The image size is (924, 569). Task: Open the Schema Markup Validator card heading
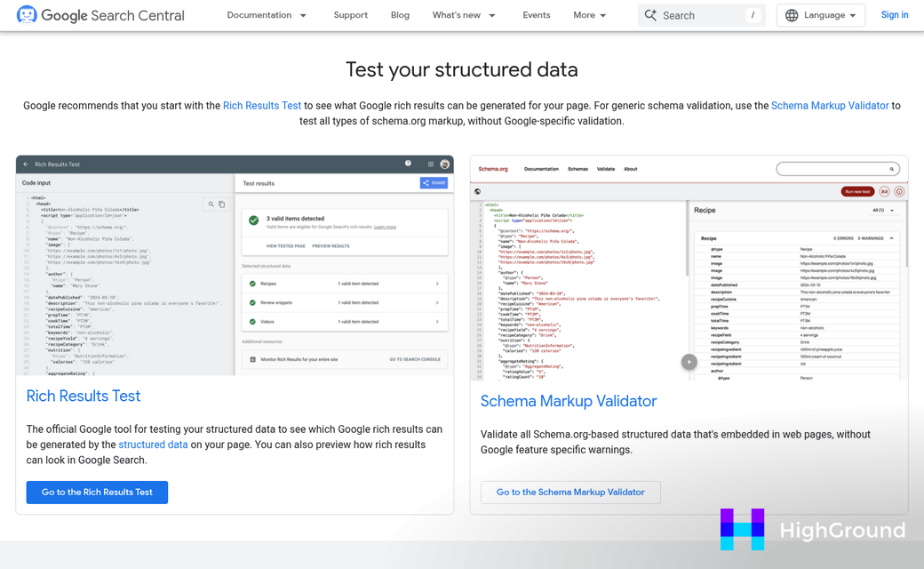(568, 401)
